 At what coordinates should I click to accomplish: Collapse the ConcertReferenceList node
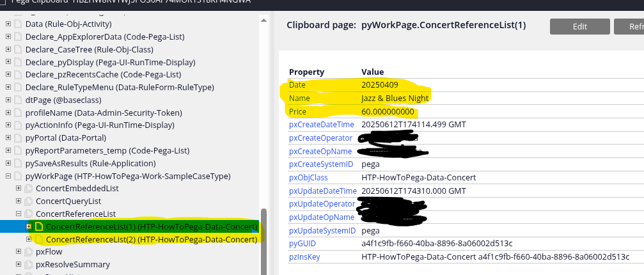coord(19,214)
